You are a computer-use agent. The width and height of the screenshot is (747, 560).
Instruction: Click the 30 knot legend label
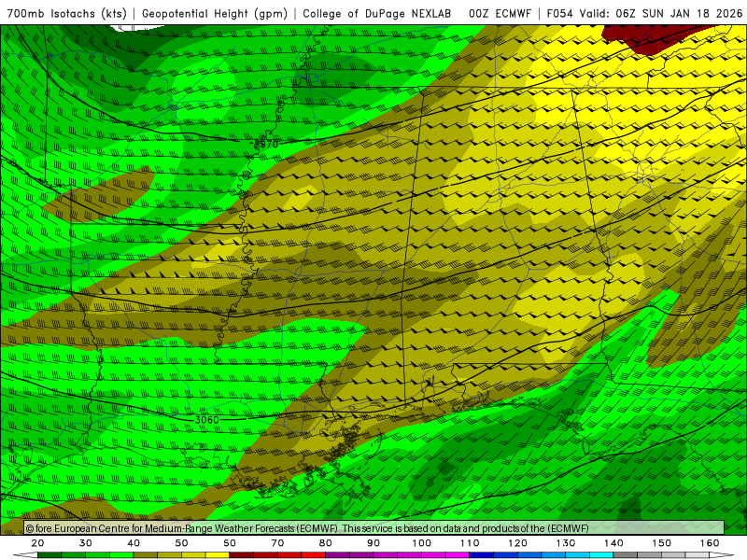(86, 543)
